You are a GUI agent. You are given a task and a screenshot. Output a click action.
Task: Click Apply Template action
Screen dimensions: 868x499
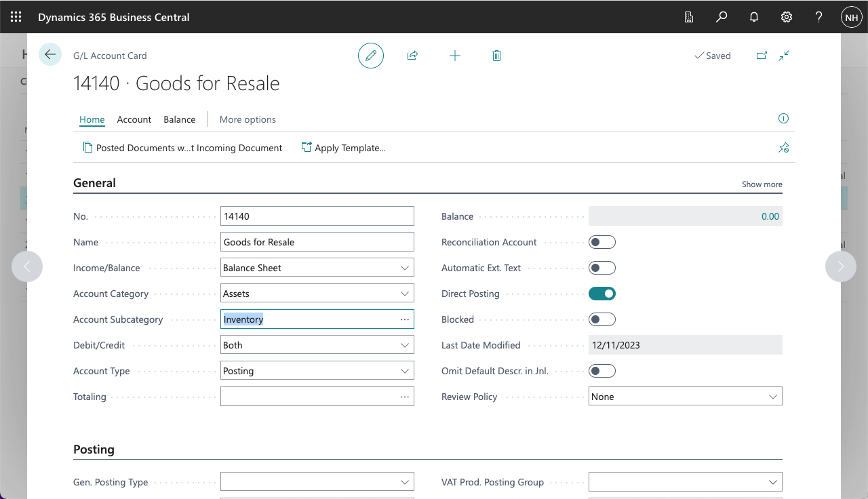(x=344, y=148)
